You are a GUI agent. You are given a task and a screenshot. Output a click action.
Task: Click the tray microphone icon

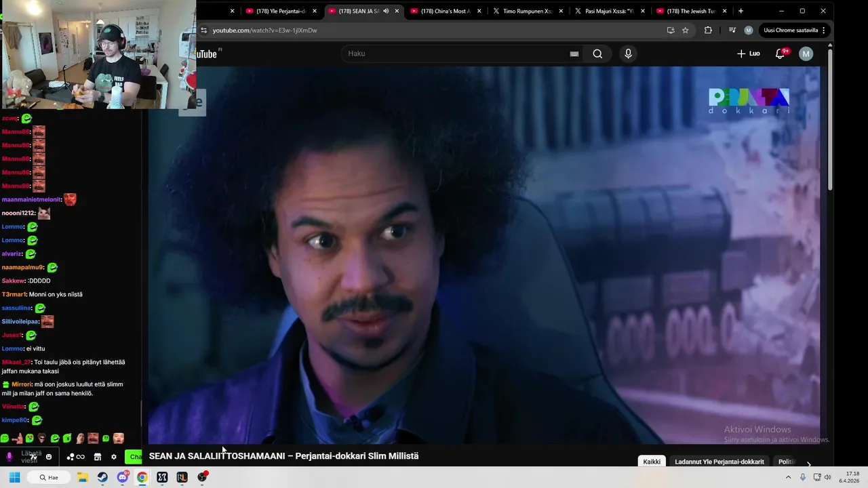[x=803, y=477]
